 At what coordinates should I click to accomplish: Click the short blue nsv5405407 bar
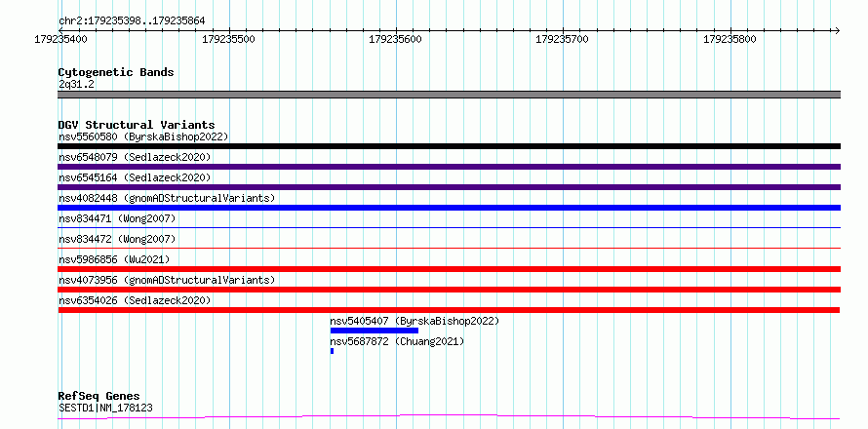[375, 331]
